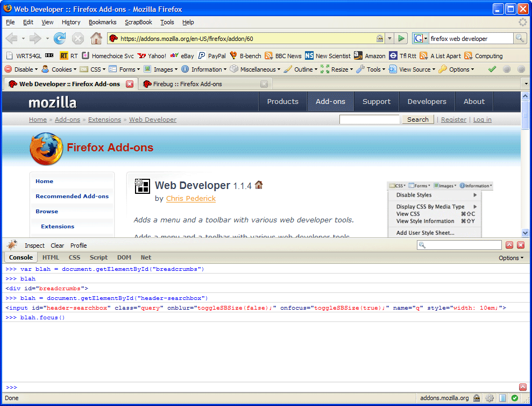Image resolution: width=532 pixels, height=406 pixels.
Task: Expand the Firebug command line editor
Action: pyautogui.click(x=523, y=387)
